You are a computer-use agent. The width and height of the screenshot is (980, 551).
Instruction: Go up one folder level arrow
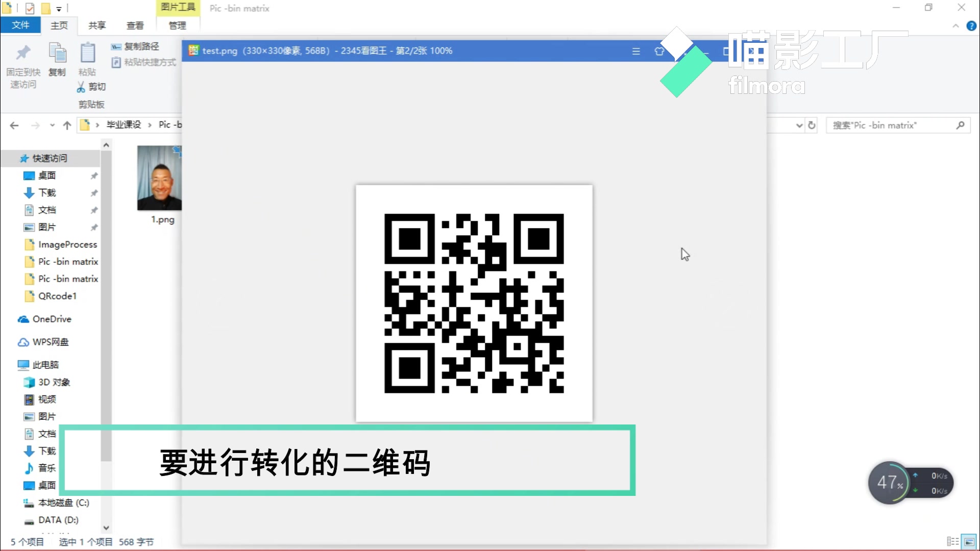67,125
